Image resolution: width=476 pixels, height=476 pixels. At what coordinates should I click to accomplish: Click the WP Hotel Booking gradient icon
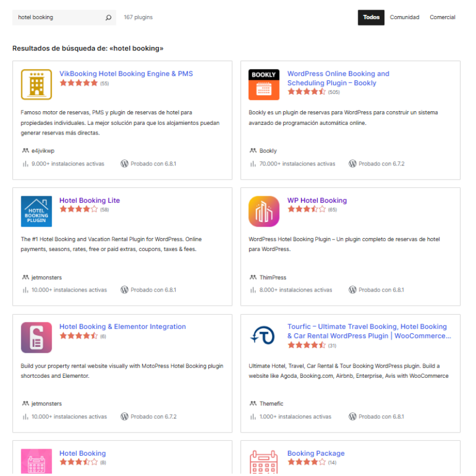tap(264, 211)
